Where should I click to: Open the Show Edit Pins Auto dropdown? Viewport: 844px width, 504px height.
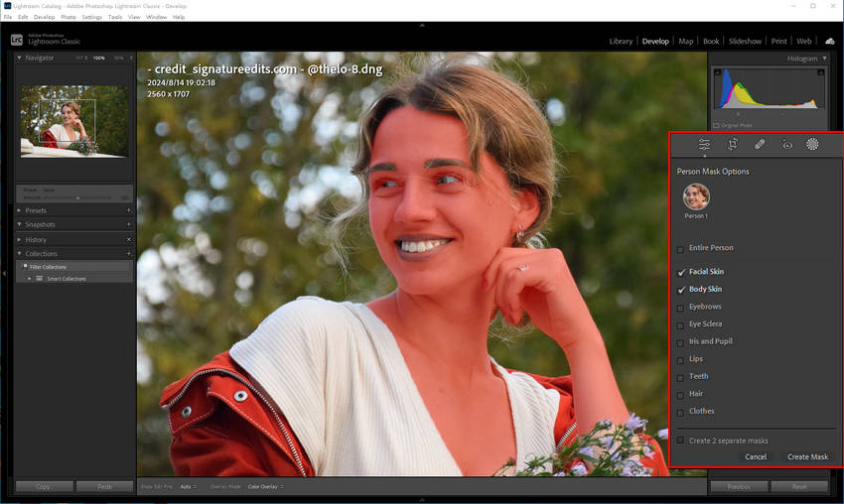click(188, 486)
